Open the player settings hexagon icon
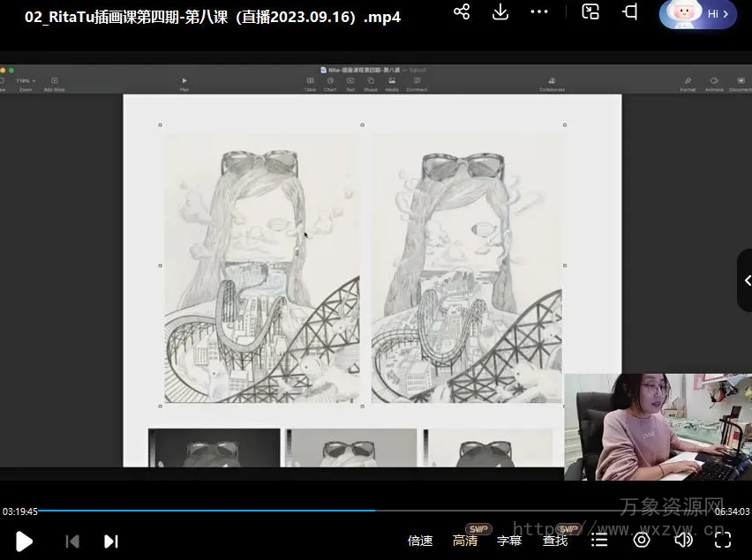This screenshot has height=560, width=752. pos(642,540)
